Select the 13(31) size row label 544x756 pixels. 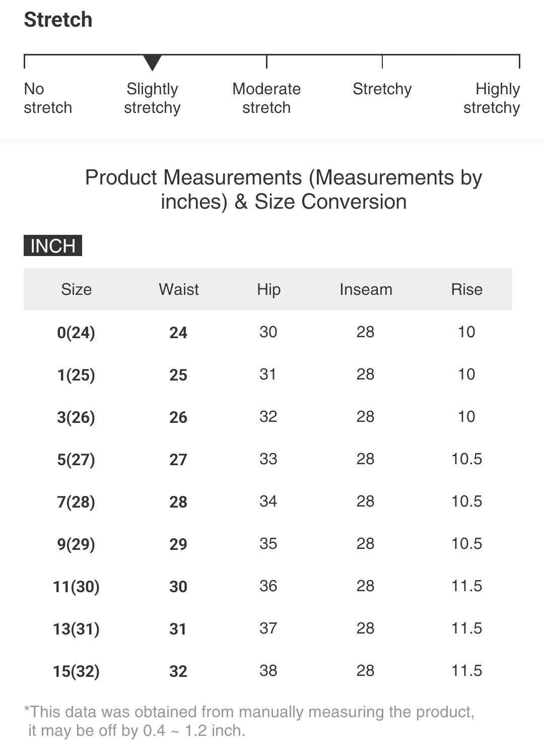pos(76,629)
